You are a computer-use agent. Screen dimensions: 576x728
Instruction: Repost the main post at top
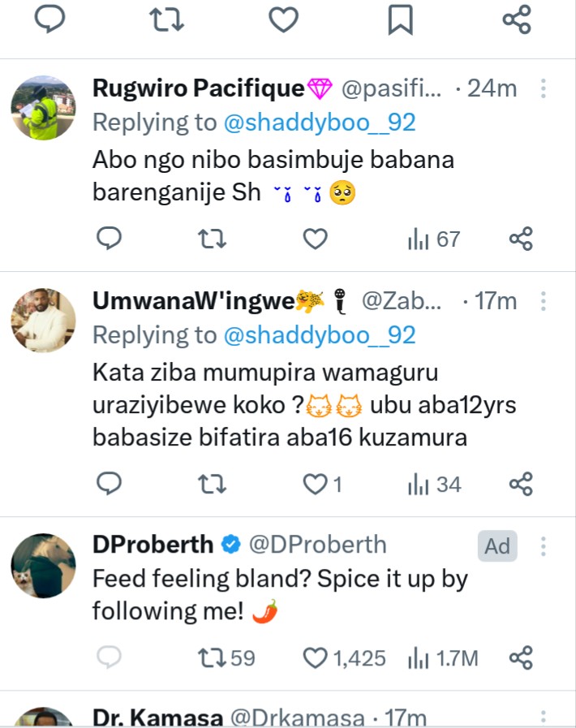(167, 20)
